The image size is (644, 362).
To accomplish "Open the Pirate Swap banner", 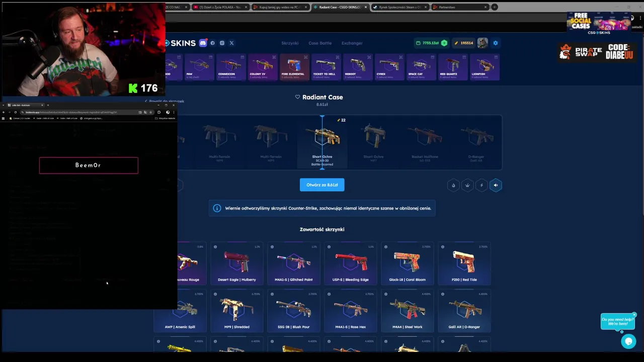I will tap(596, 52).
